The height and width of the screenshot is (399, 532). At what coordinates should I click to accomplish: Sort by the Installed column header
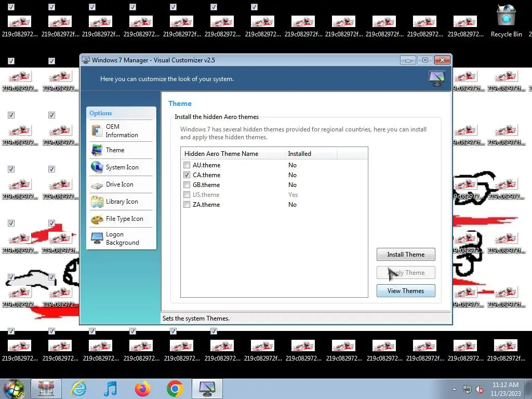pyautogui.click(x=311, y=154)
